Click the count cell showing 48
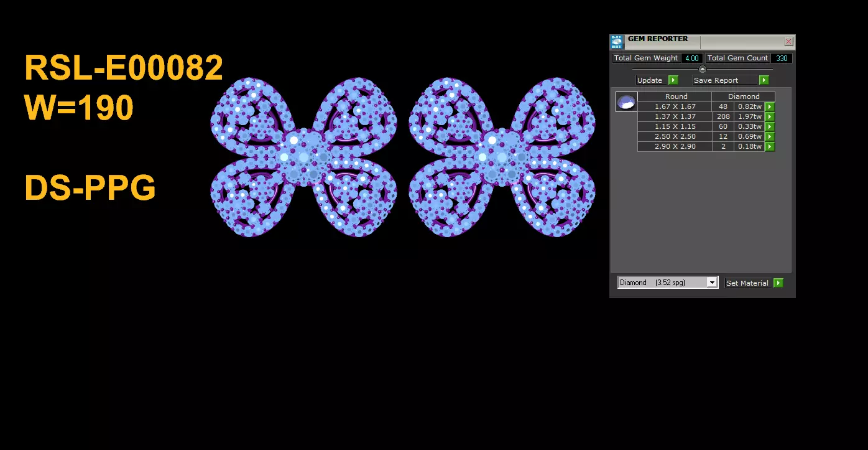The image size is (868, 450). click(723, 107)
